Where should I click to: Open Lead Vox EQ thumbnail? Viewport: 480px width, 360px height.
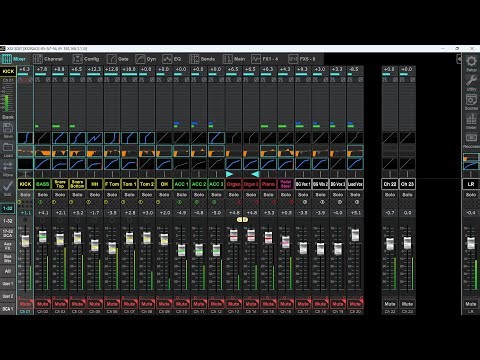tap(355, 151)
